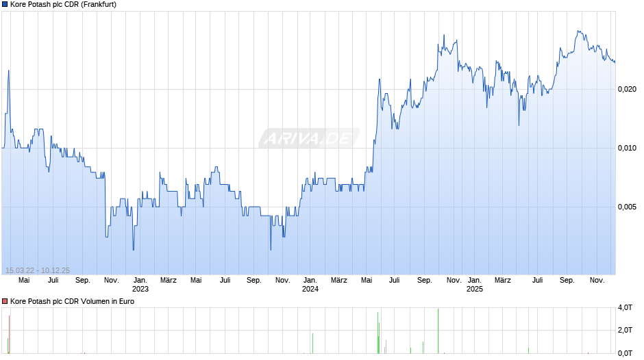Click the blue legend square beside Kore Potash title

click(5, 5)
